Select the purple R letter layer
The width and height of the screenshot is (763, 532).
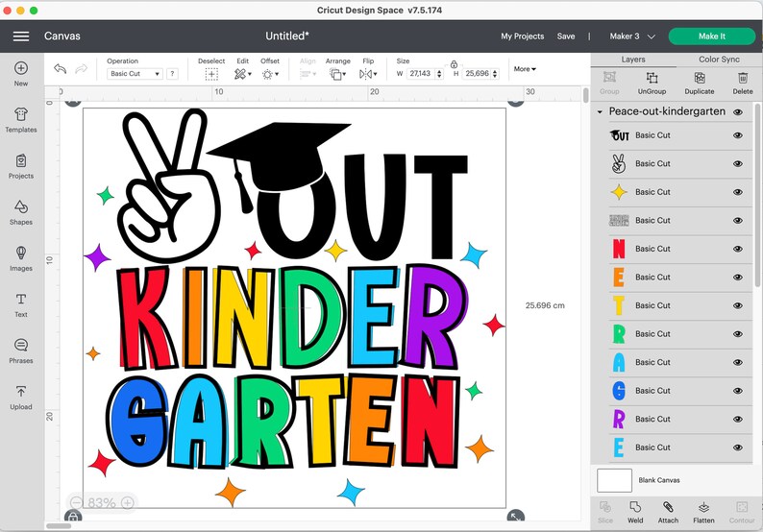click(680, 420)
